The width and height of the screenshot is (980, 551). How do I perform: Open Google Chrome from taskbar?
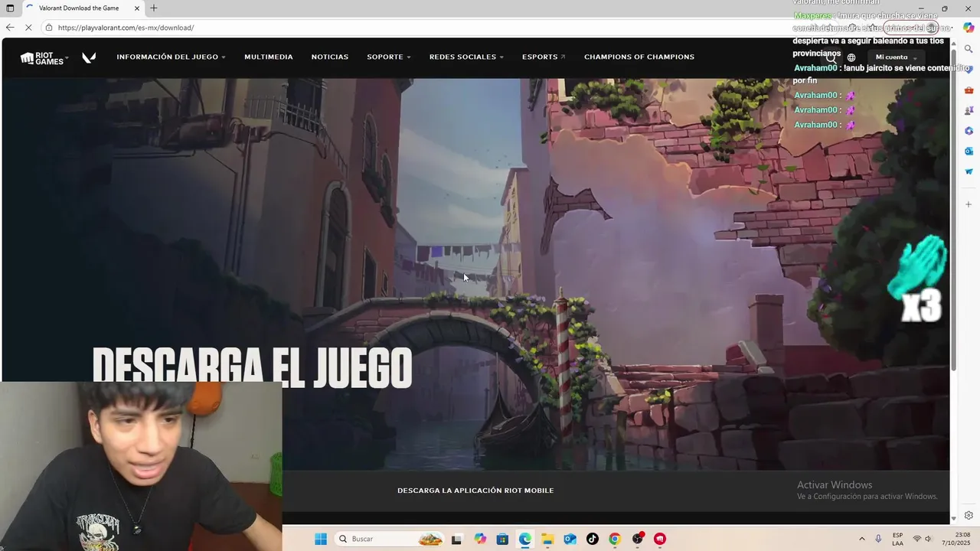[615, 539]
